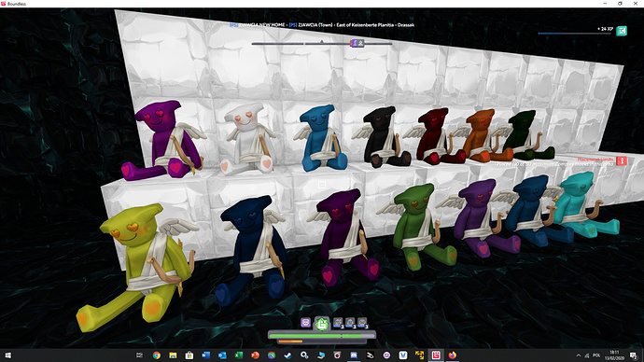Select the purple item in hotbar

pos(305,323)
